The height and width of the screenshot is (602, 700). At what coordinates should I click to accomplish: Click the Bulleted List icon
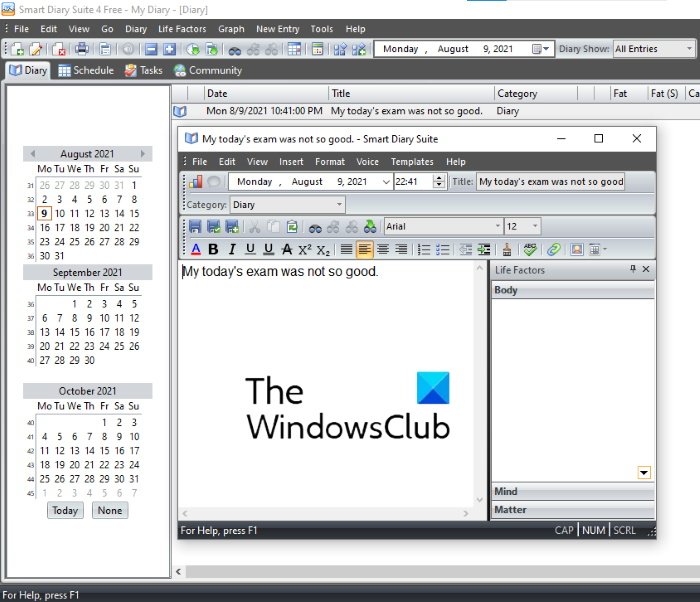[x=442, y=249]
